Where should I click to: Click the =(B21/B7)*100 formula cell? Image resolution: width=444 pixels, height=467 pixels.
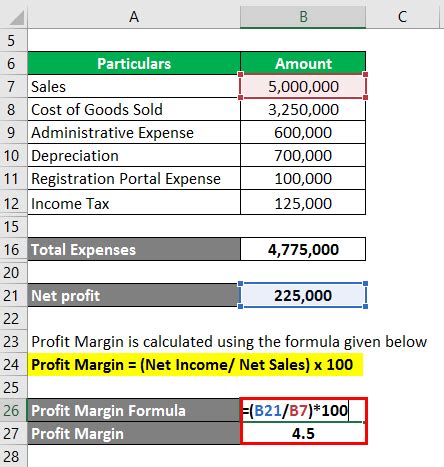(x=303, y=410)
